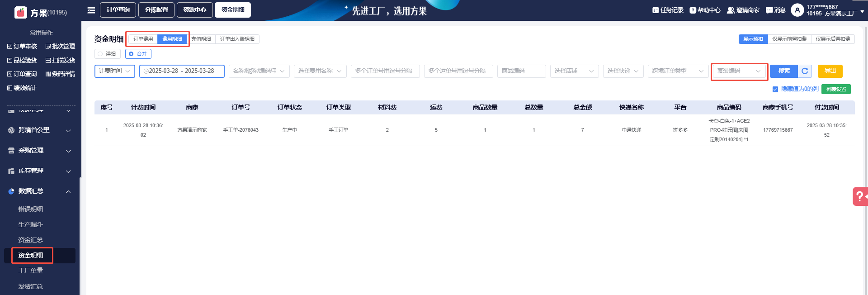Expand the 库存管理 sidebar menu
868x295 pixels.
(68, 171)
